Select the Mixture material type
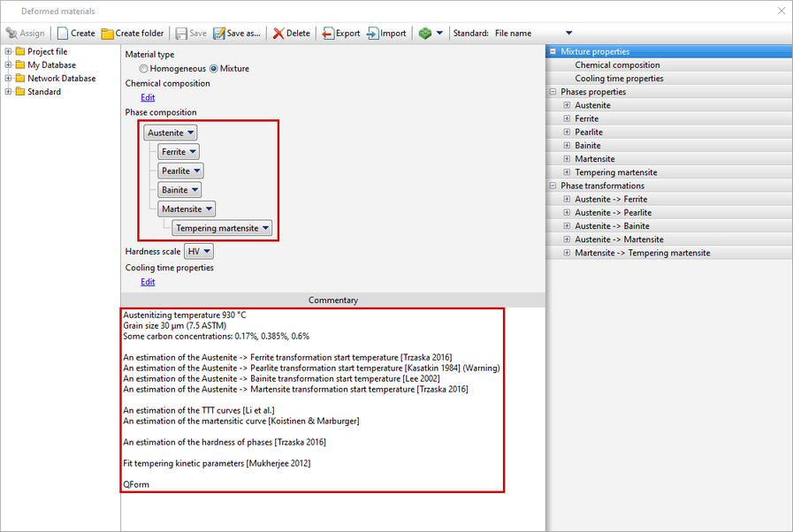The width and height of the screenshot is (793, 532). (214, 69)
